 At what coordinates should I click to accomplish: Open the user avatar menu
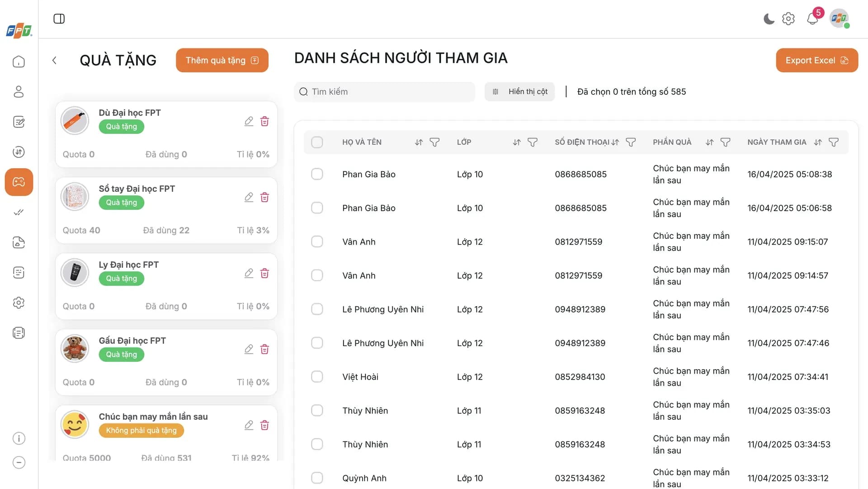839,19
